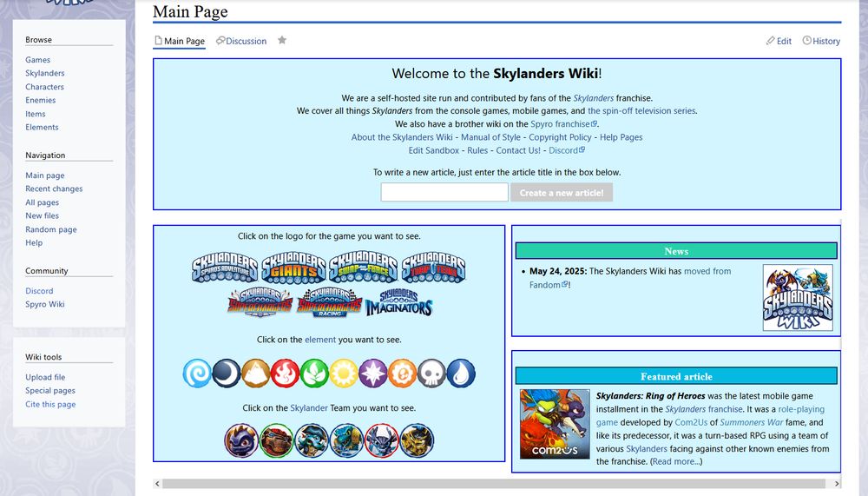Choose the green-ringed Tree Rex team portrait
868x496 pixels.
tap(277, 440)
